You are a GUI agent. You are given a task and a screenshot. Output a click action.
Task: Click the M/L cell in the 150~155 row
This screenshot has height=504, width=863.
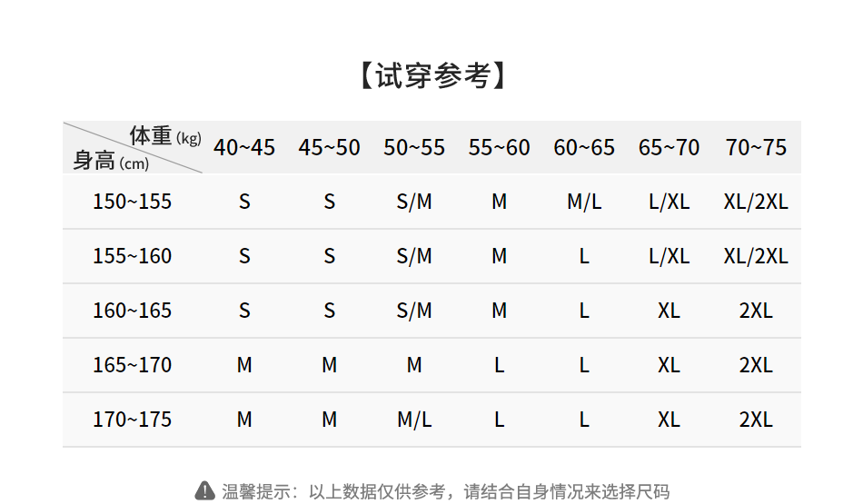[584, 202]
